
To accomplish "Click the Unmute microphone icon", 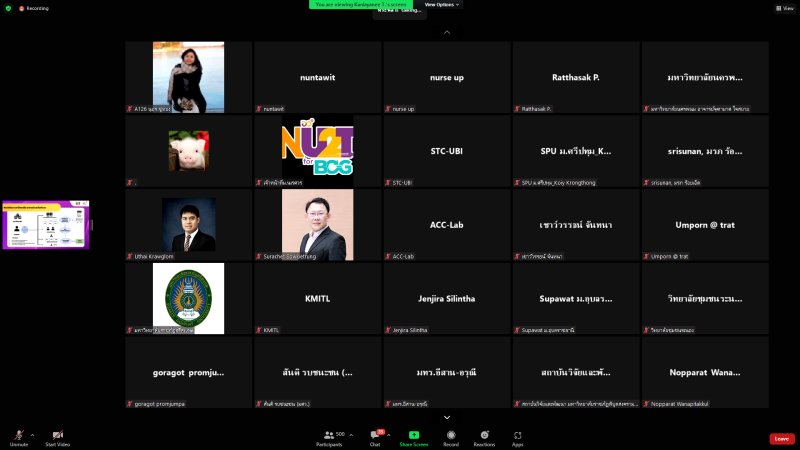I will (19, 435).
